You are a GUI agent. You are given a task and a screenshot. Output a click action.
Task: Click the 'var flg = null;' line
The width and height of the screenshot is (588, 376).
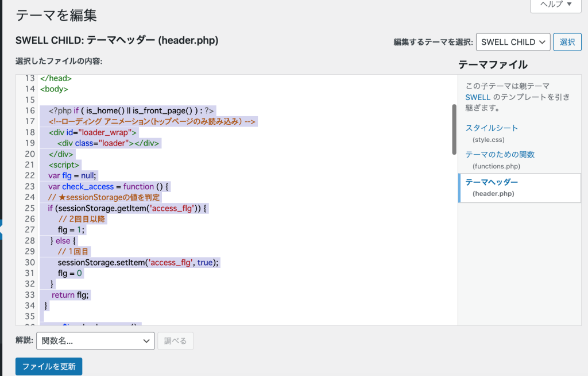(72, 175)
